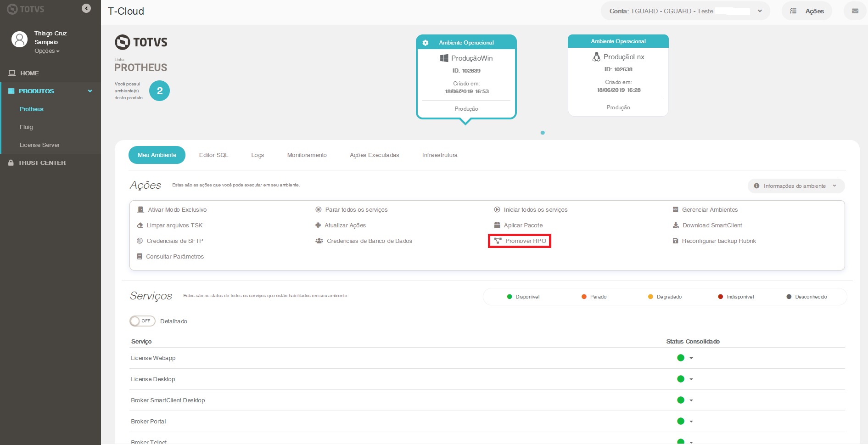The width and height of the screenshot is (868, 445).
Task: Click the Credenciais de Banco de Dados users icon
Action: click(319, 241)
